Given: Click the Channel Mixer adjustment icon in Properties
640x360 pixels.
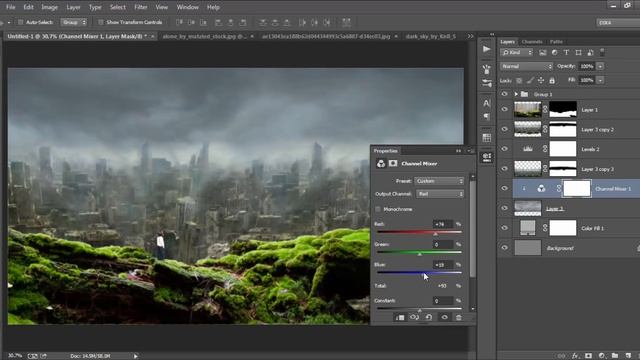Looking at the screenshot, I should point(381,164).
